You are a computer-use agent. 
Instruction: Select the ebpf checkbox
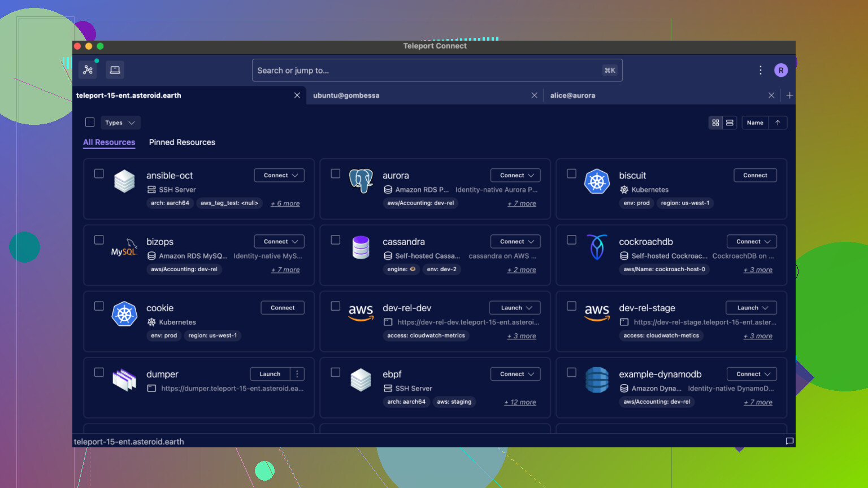[335, 372]
